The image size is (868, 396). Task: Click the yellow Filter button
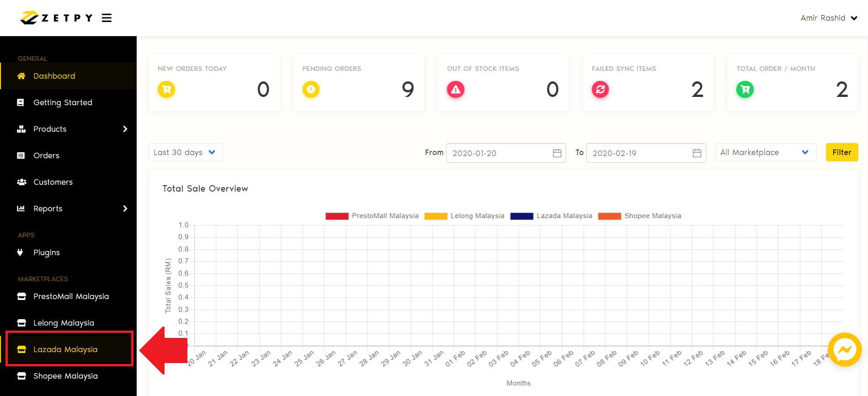tap(842, 152)
